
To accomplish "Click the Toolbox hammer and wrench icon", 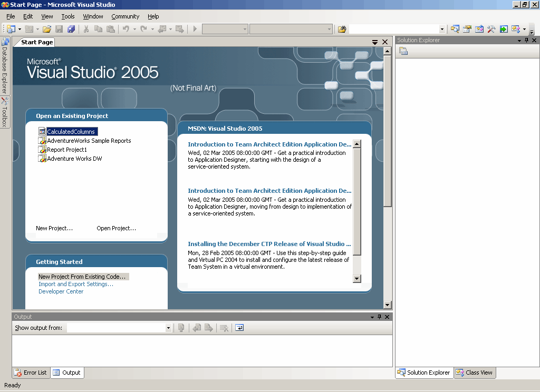I will click(491, 29).
